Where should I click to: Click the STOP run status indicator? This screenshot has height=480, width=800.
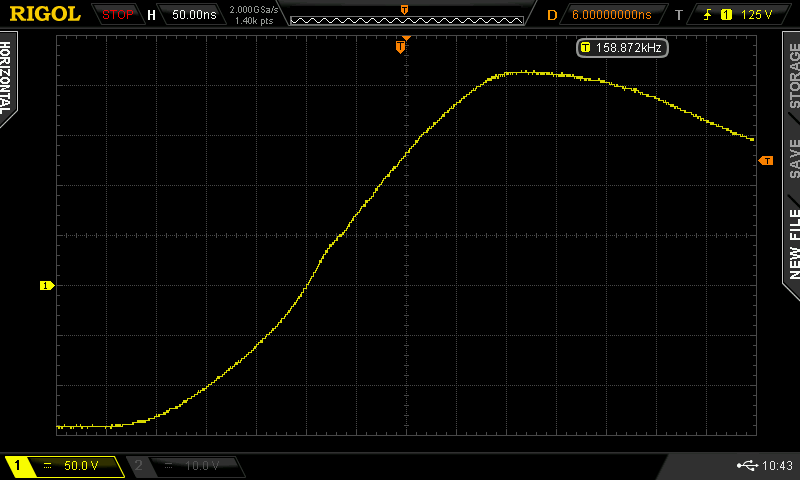tap(117, 15)
